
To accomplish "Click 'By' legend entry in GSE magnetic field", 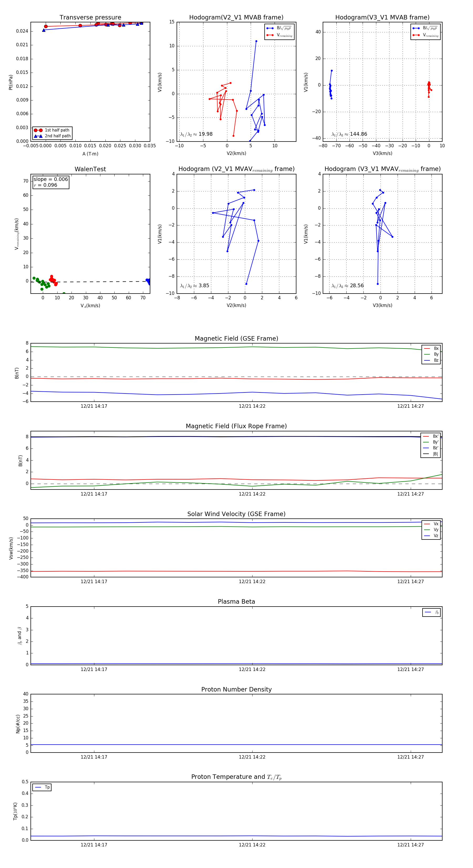I will click(x=431, y=354).
